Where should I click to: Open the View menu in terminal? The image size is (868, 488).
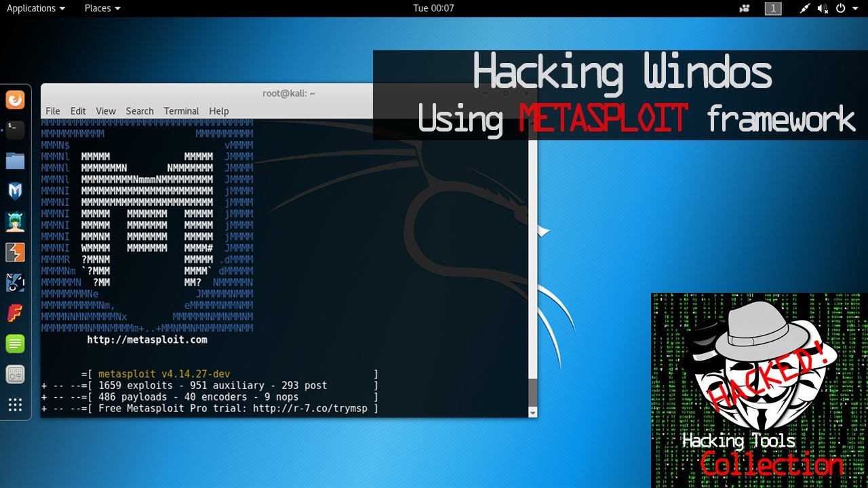click(106, 111)
